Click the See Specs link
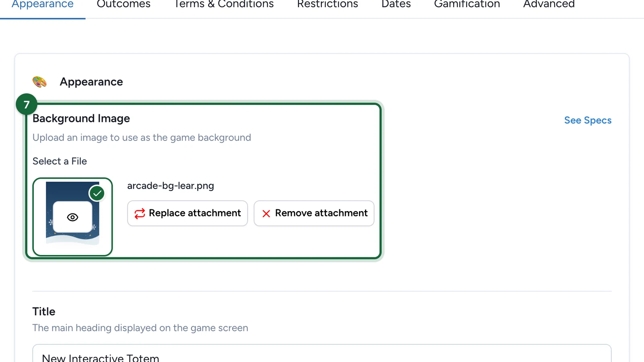The width and height of the screenshot is (644, 362). pos(588,120)
